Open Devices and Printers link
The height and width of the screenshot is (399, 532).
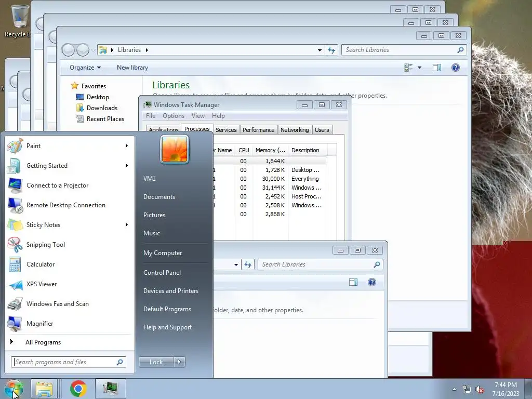170,291
